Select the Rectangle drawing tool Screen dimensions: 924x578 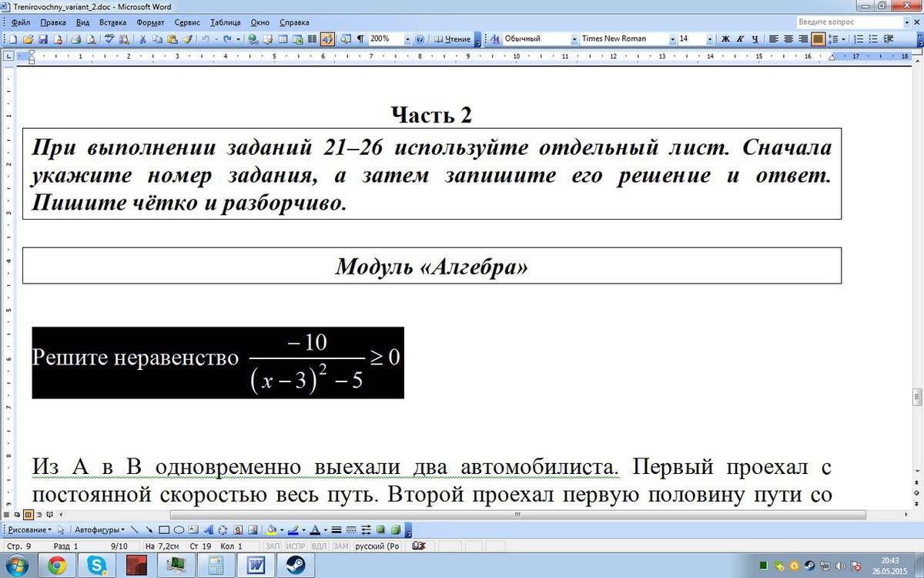(x=163, y=530)
